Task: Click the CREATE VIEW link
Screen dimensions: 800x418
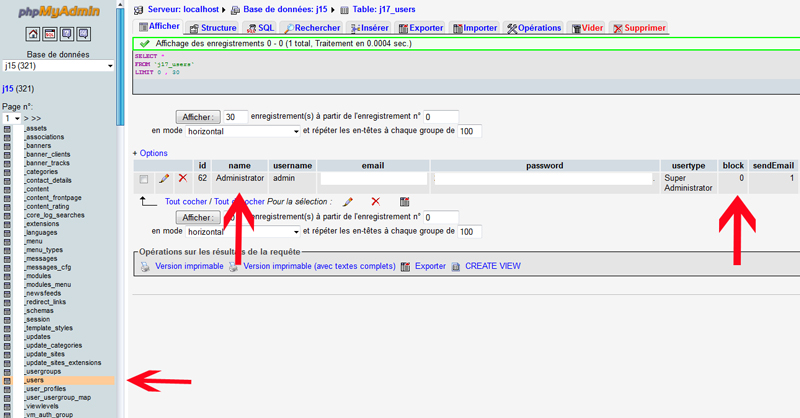Action: 492,267
